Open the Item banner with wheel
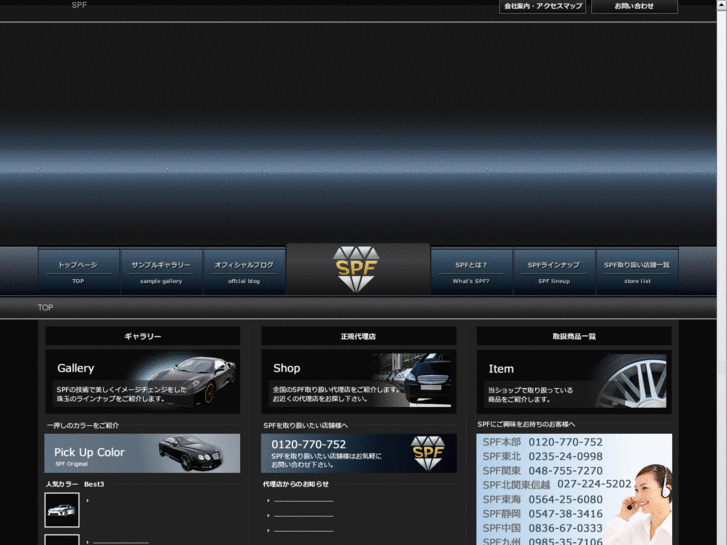Viewport: 727px width, 545px height. [574, 381]
